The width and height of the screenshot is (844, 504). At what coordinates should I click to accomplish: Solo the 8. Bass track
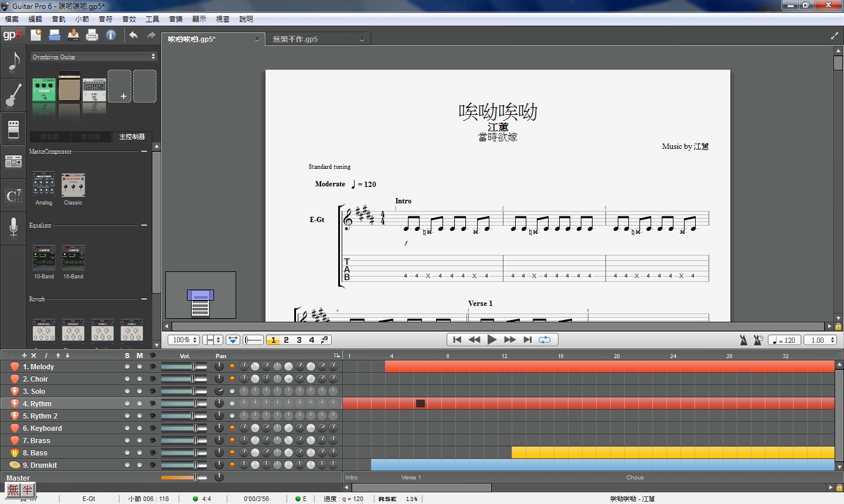tap(127, 452)
